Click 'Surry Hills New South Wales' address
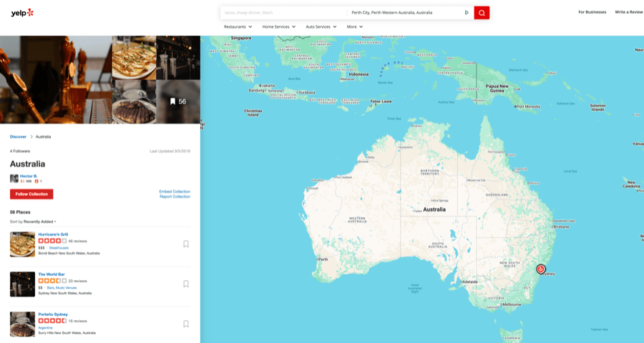644x343 pixels. [67, 333]
